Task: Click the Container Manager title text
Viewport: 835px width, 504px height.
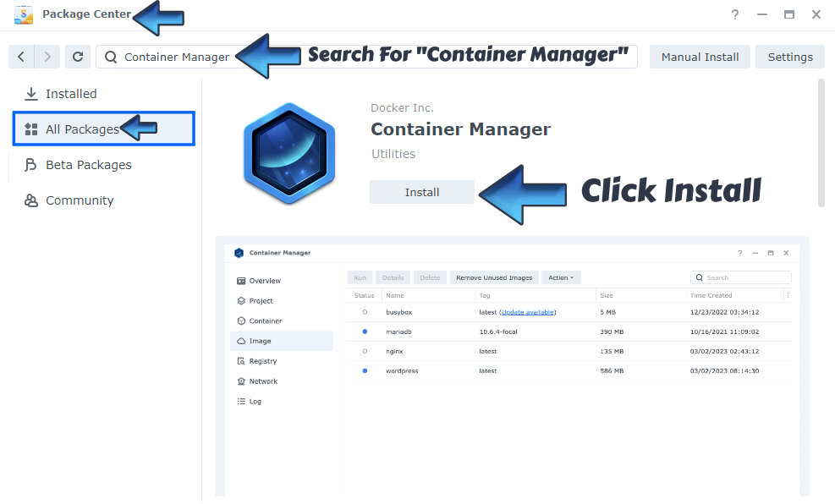Action: (x=460, y=129)
